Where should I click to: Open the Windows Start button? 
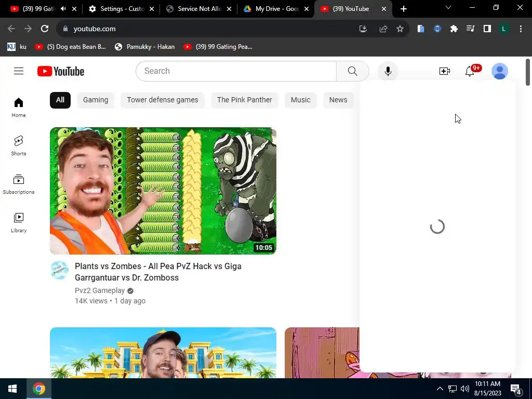point(12,389)
